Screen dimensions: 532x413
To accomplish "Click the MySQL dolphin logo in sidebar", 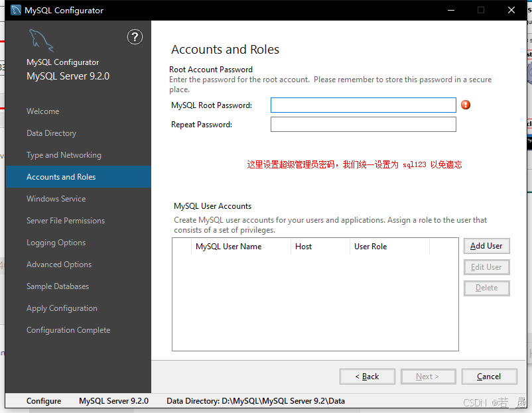I will click(41, 40).
